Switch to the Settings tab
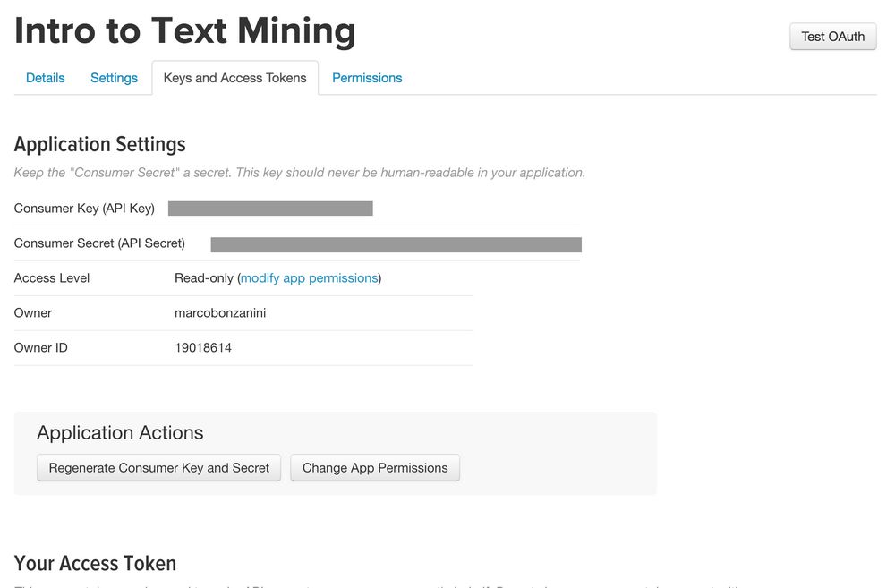The width and height of the screenshot is (895, 588). pos(114,78)
